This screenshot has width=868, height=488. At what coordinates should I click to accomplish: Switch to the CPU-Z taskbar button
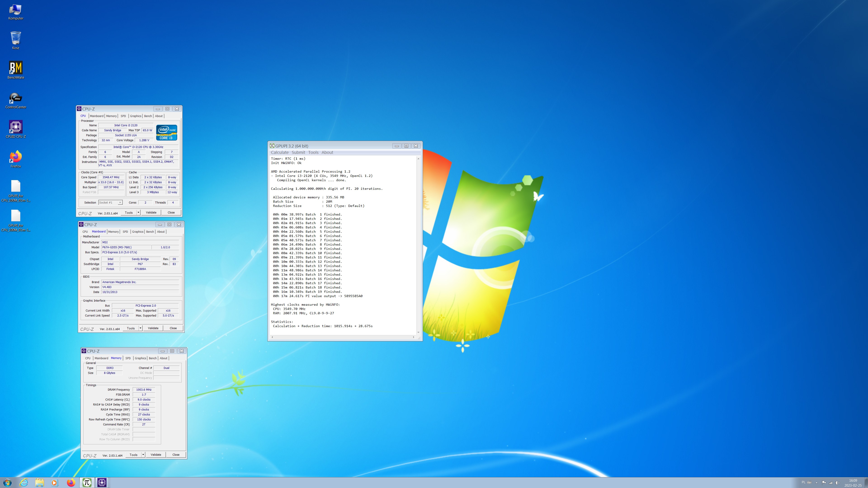tap(102, 482)
